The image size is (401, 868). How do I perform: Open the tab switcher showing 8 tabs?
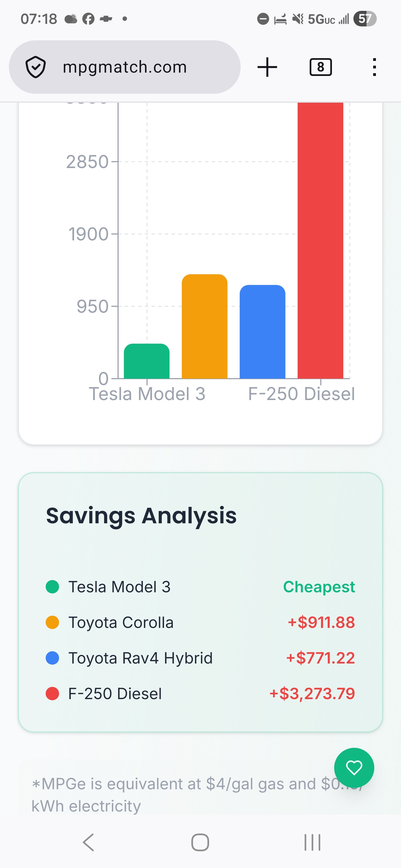(x=321, y=67)
